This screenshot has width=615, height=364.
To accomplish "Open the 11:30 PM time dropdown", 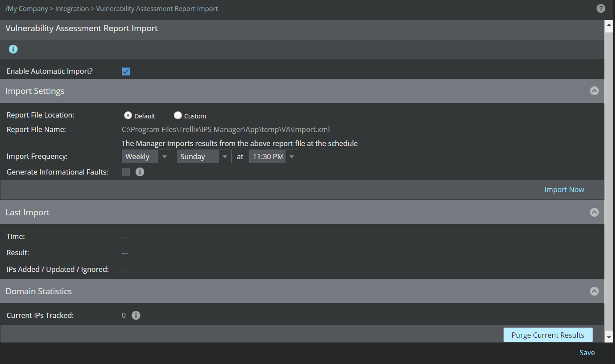I will (274, 157).
